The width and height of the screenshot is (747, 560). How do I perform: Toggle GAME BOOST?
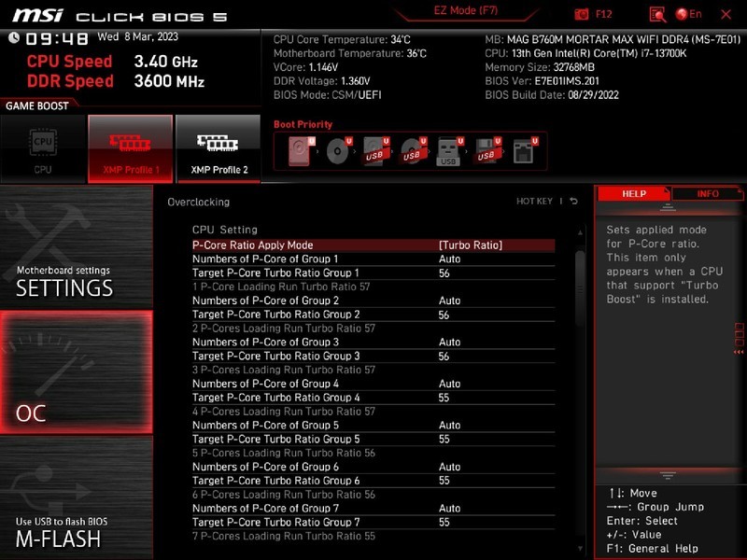coord(35,105)
